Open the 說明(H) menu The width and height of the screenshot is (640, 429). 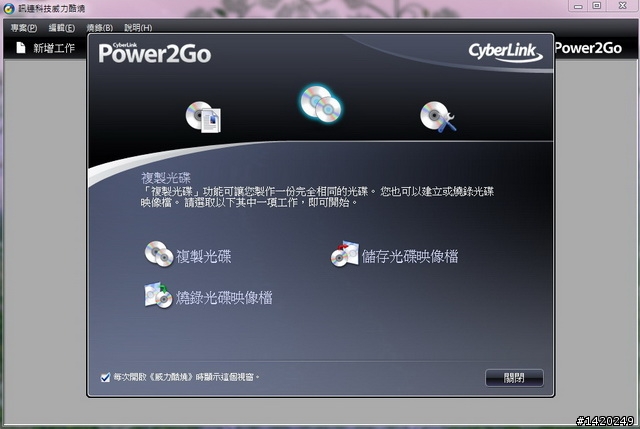click(138, 28)
